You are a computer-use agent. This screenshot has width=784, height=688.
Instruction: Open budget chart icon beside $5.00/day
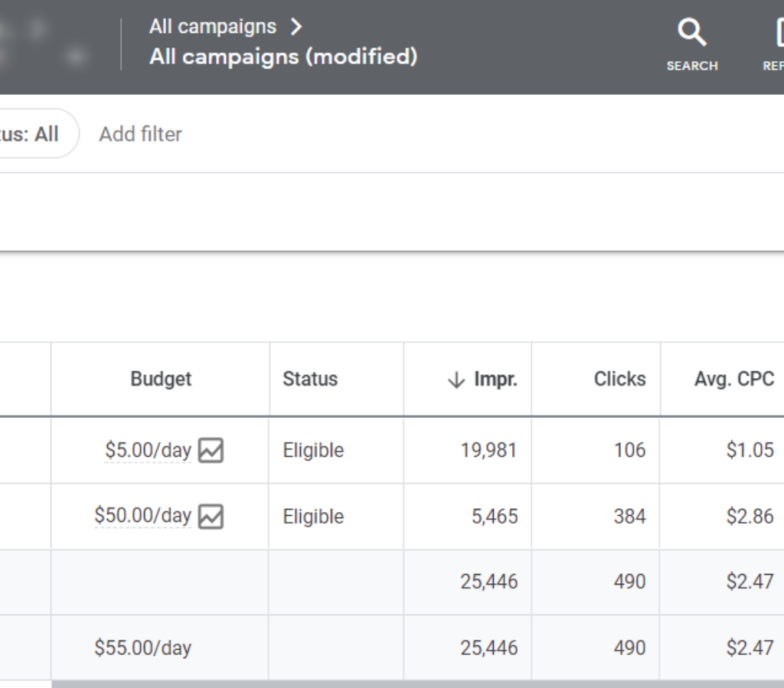point(211,451)
